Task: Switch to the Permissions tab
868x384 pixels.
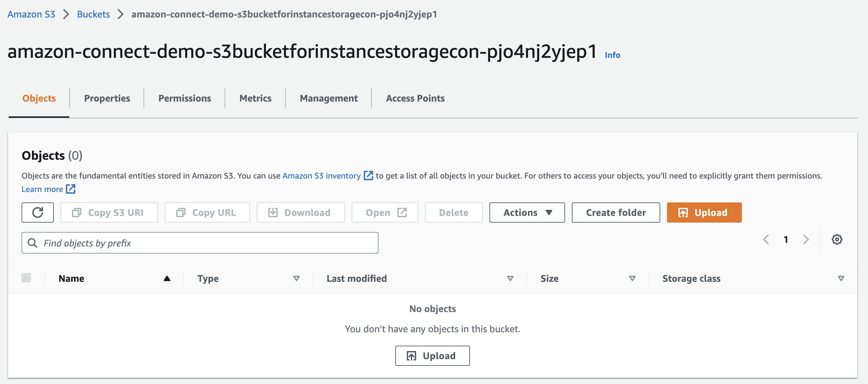Action: [185, 98]
